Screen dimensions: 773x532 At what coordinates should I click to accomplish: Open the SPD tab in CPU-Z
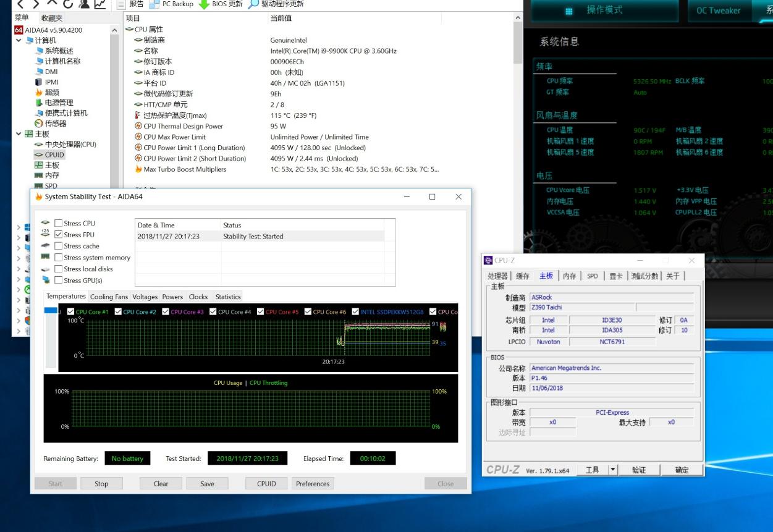(592, 276)
